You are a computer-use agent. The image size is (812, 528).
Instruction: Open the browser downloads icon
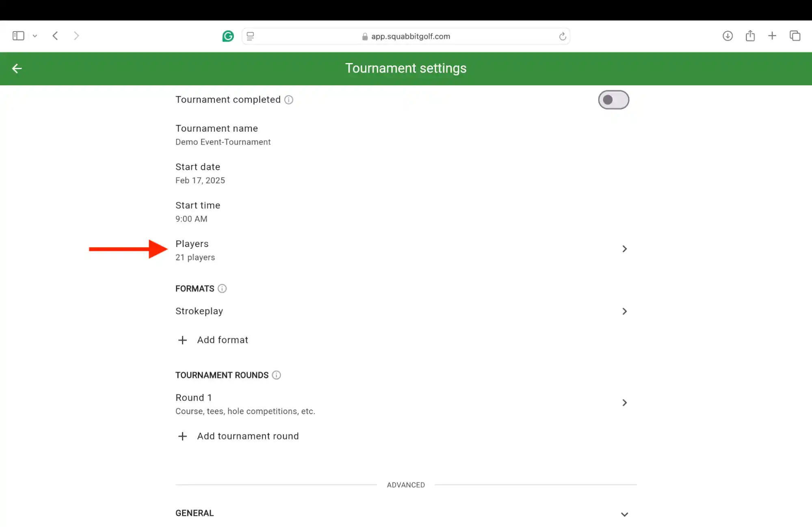coord(728,36)
